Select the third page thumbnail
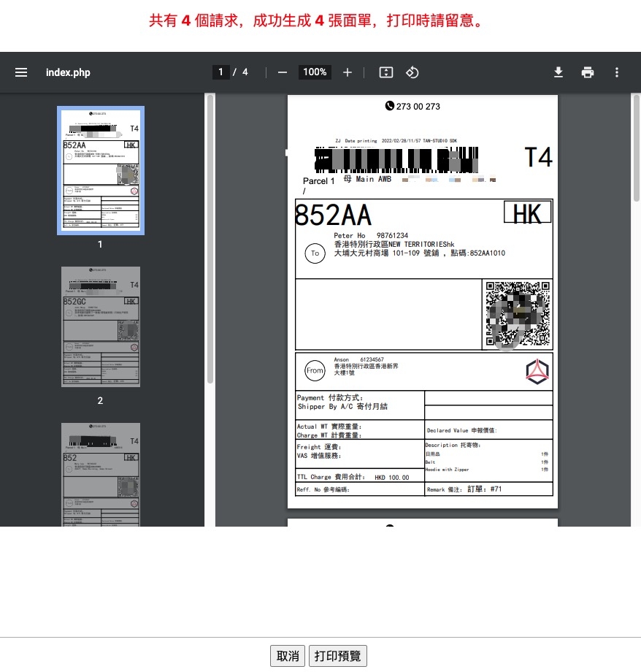The image size is (641, 672). tap(101, 474)
